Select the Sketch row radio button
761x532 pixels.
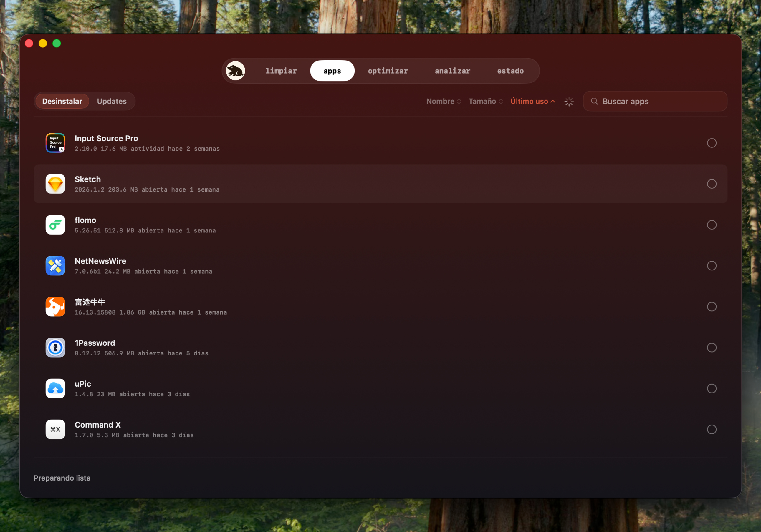pyautogui.click(x=712, y=184)
